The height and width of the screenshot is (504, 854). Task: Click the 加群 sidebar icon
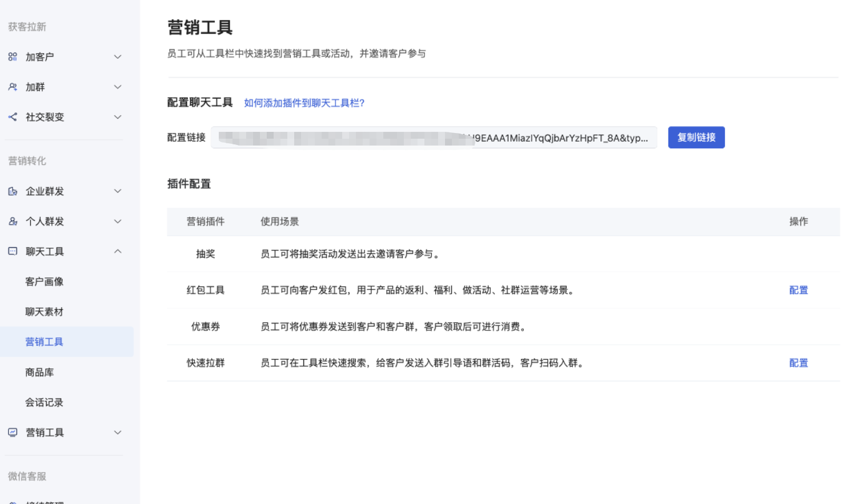pyautogui.click(x=13, y=87)
